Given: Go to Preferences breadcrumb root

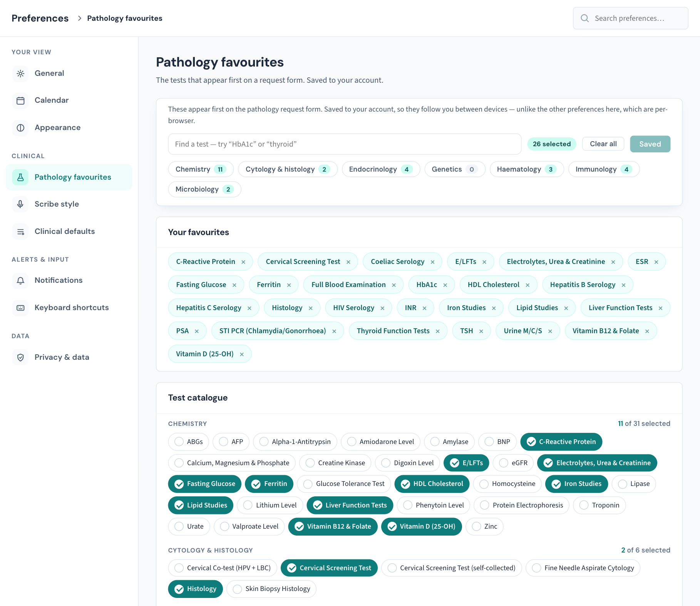Looking at the screenshot, I should pos(40,18).
